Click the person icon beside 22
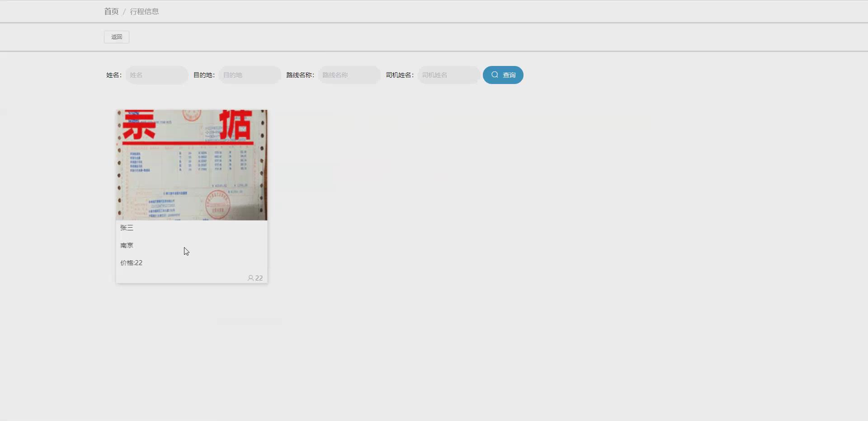Viewport: 868px width, 421px height. (x=250, y=278)
